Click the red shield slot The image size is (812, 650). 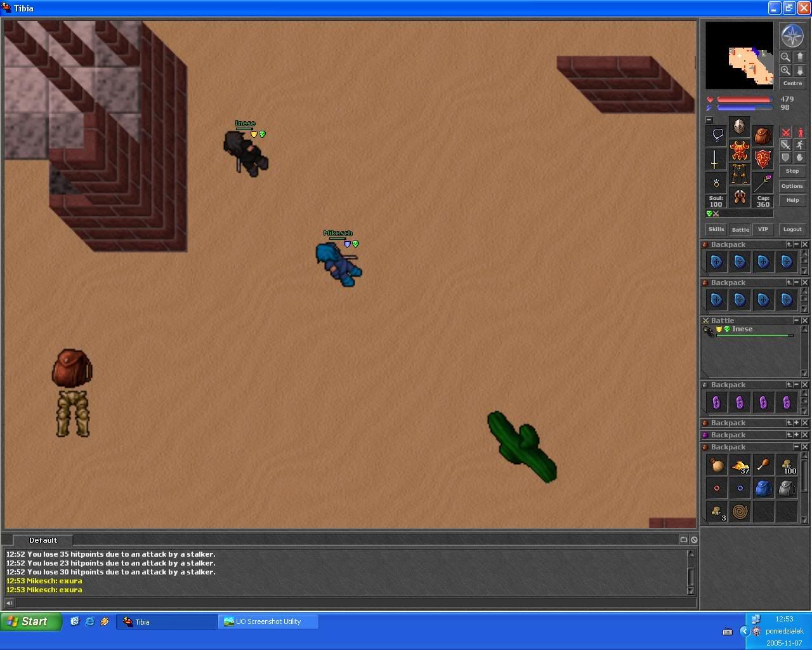click(763, 159)
